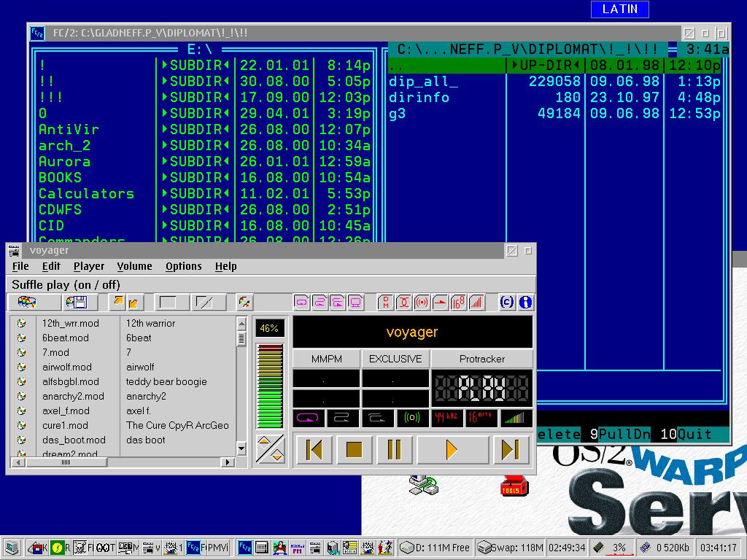
Task: Click the down arrow of playlist scrollbar
Action: pos(241,448)
